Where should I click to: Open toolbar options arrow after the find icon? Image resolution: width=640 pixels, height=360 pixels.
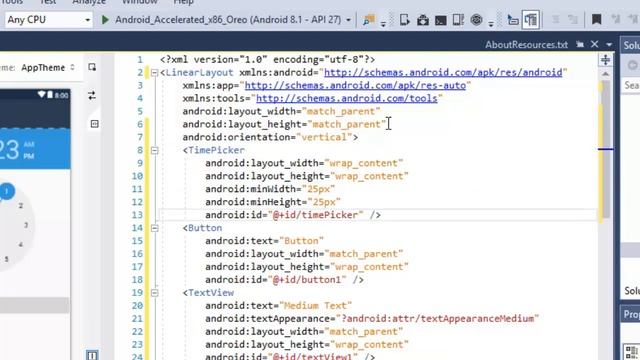point(383,23)
